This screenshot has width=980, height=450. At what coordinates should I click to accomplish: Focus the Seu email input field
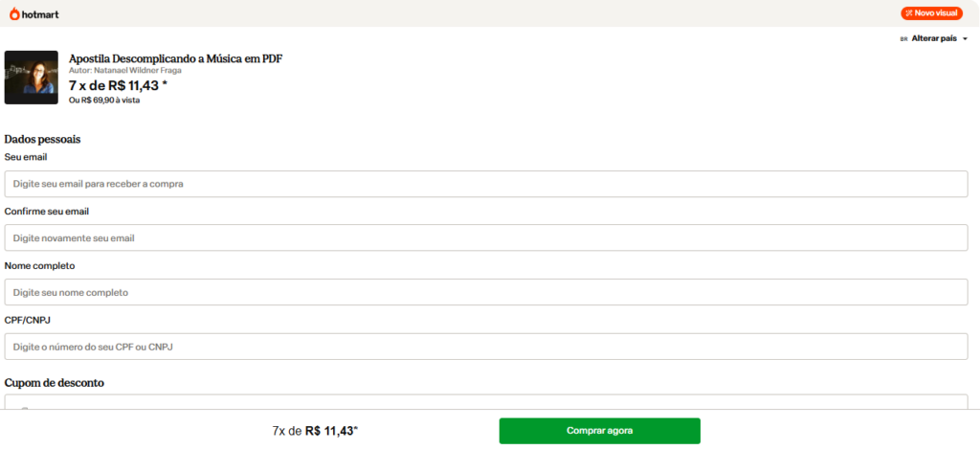point(486,184)
